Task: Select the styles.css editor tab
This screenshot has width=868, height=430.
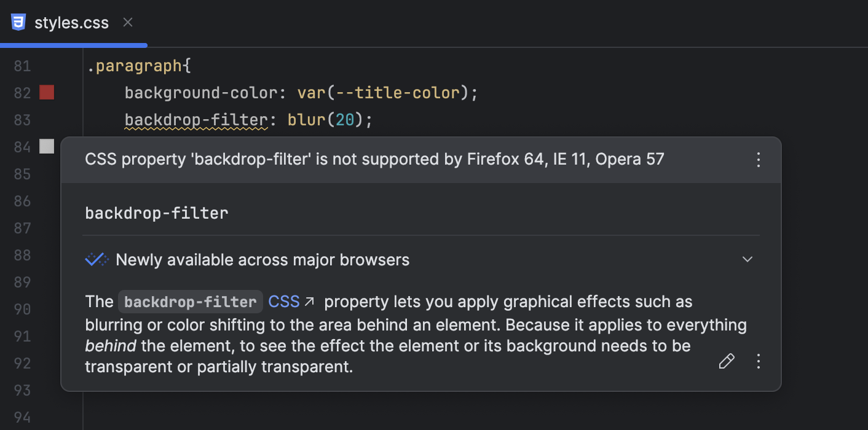Action: 72,22
